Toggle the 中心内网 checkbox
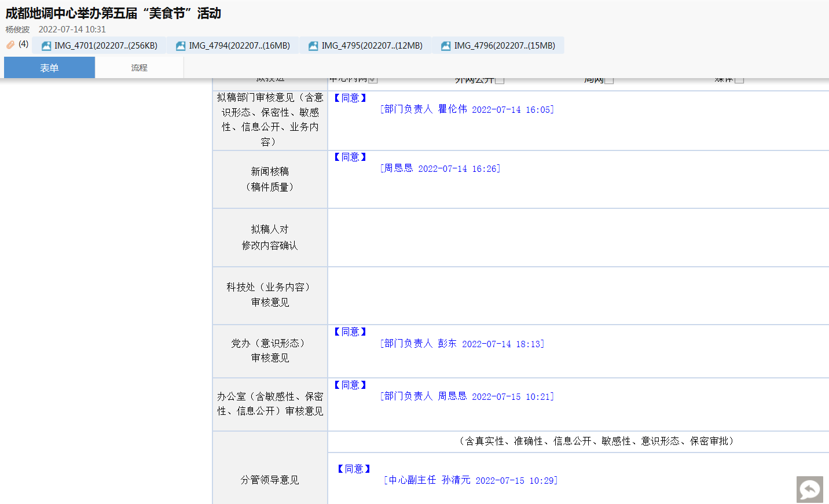 click(373, 80)
